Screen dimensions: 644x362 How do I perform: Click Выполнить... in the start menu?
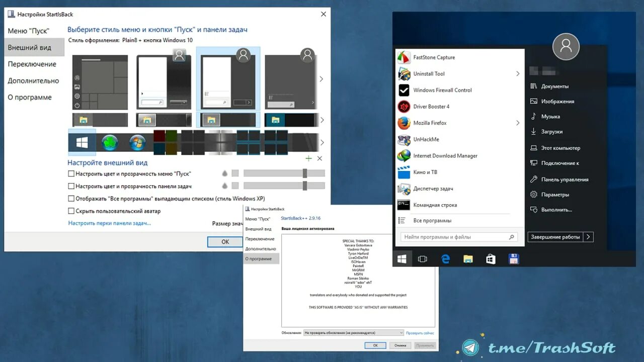pos(551,210)
